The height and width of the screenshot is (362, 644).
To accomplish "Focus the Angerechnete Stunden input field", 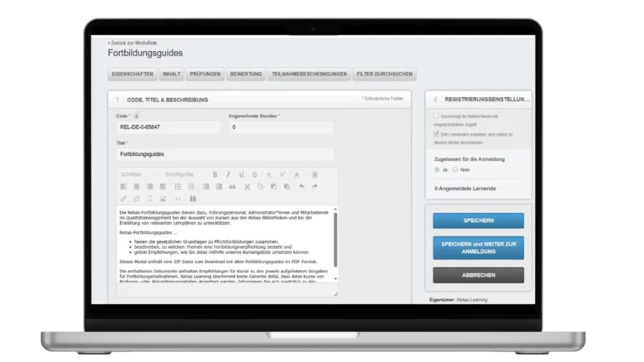I will pos(281,127).
